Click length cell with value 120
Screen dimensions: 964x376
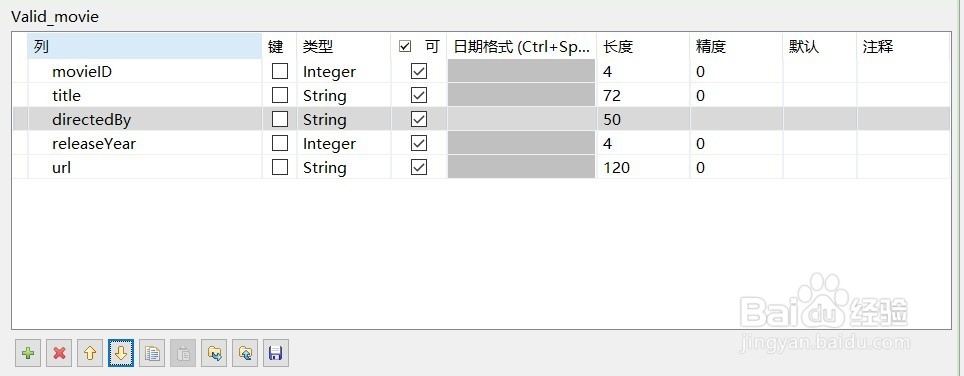643,167
